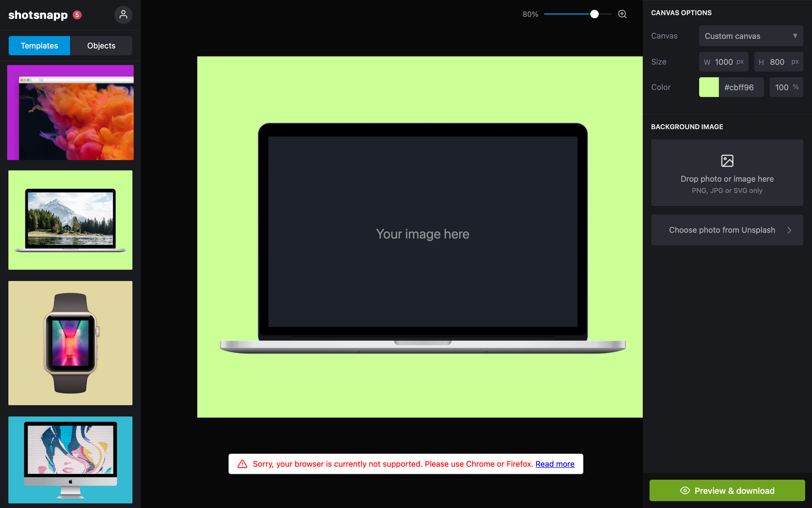Click the red notification badge showing 5

coord(77,15)
